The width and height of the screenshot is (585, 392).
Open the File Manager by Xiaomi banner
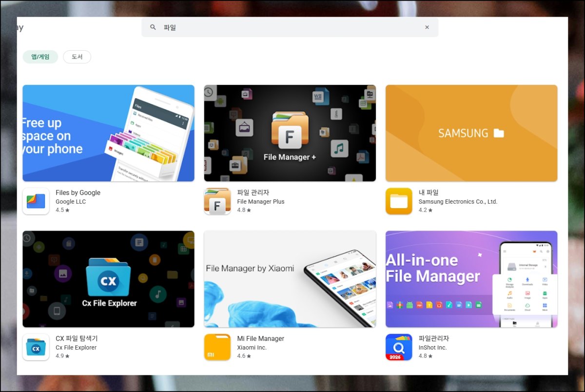coord(290,279)
